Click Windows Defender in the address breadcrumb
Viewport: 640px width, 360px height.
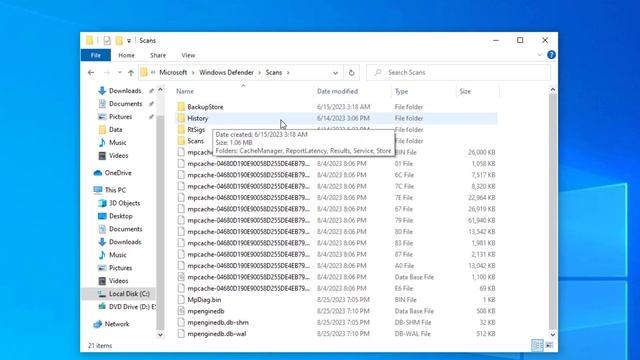click(x=226, y=72)
